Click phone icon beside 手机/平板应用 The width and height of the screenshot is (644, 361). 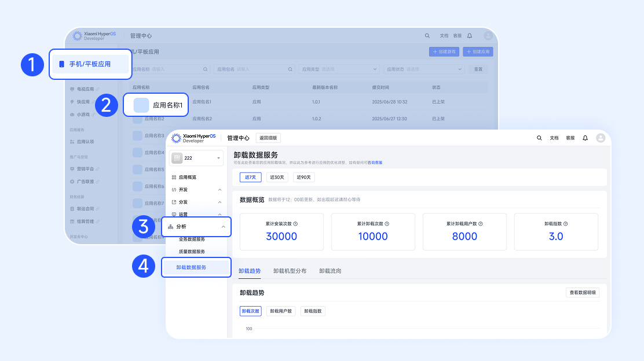(x=61, y=64)
